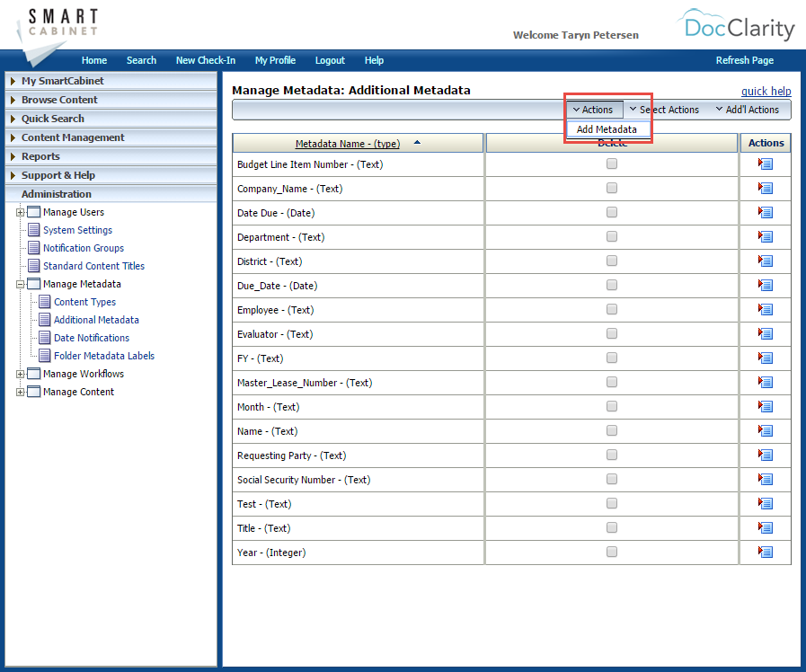Click the System Settings document icon
The width and height of the screenshot is (806, 672).
click(x=34, y=230)
